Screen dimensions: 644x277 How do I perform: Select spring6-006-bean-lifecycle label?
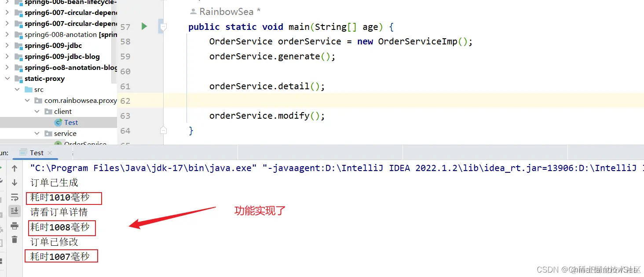click(71, 2)
